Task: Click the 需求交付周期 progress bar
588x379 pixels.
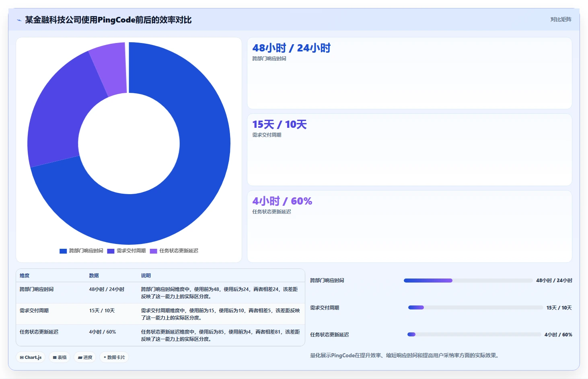Action: (x=475, y=307)
